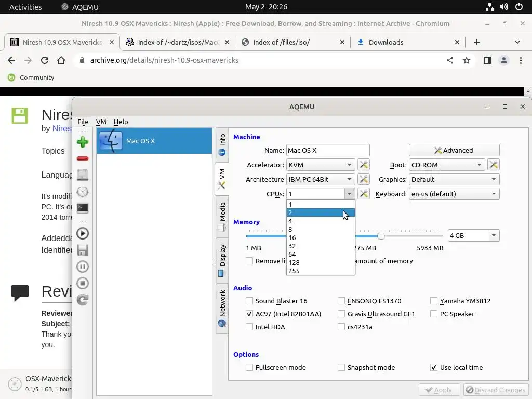The width and height of the screenshot is (532, 399).
Task: Expand Chromium tab search chevron
Action: click(517, 42)
